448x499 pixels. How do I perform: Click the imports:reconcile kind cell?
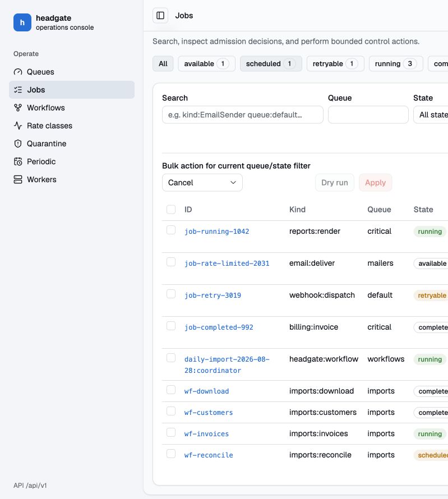coord(320,455)
